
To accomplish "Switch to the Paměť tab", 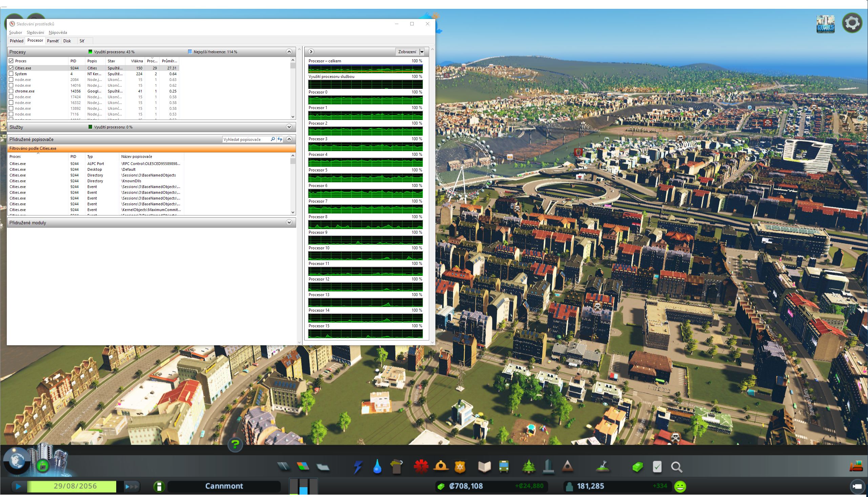I will click(x=53, y=41).
